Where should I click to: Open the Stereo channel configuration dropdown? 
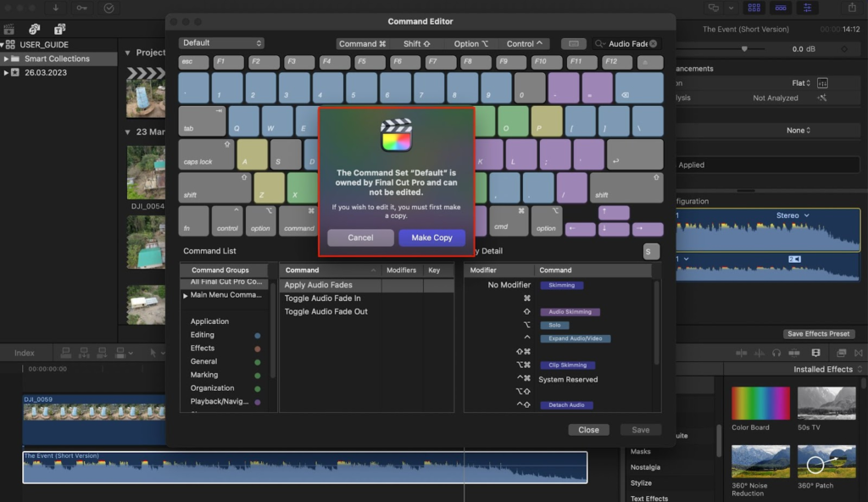click(793, 215)
